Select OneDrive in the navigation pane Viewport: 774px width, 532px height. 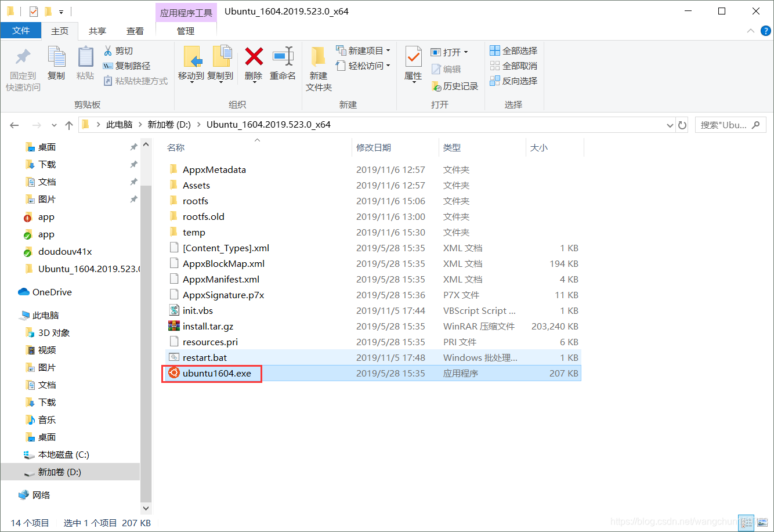(52, 292)
